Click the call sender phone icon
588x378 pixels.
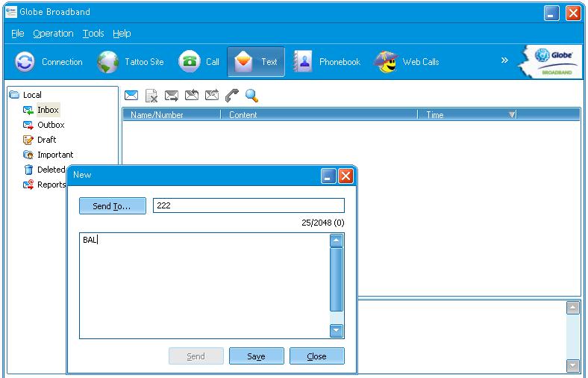tap(232, 96)
